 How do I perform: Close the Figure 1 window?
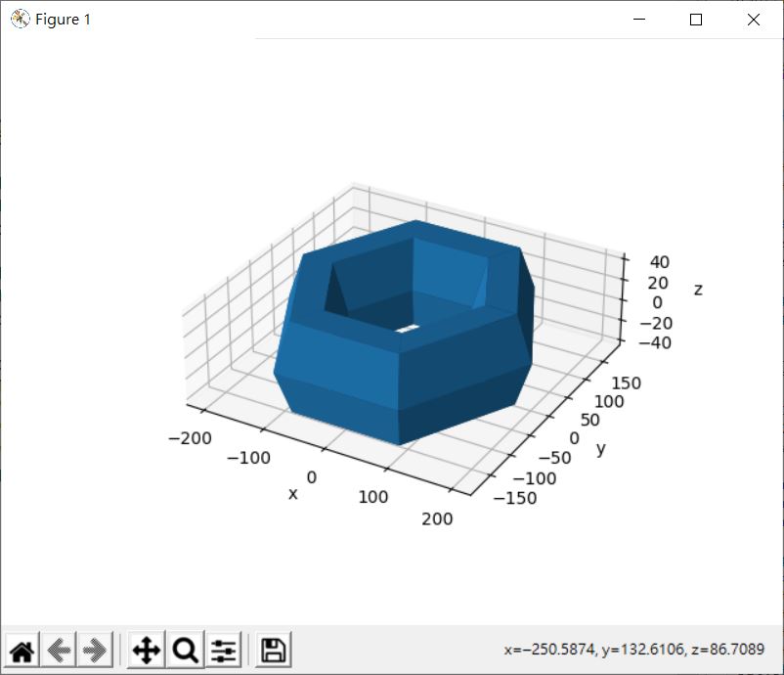tap(754, 20)
